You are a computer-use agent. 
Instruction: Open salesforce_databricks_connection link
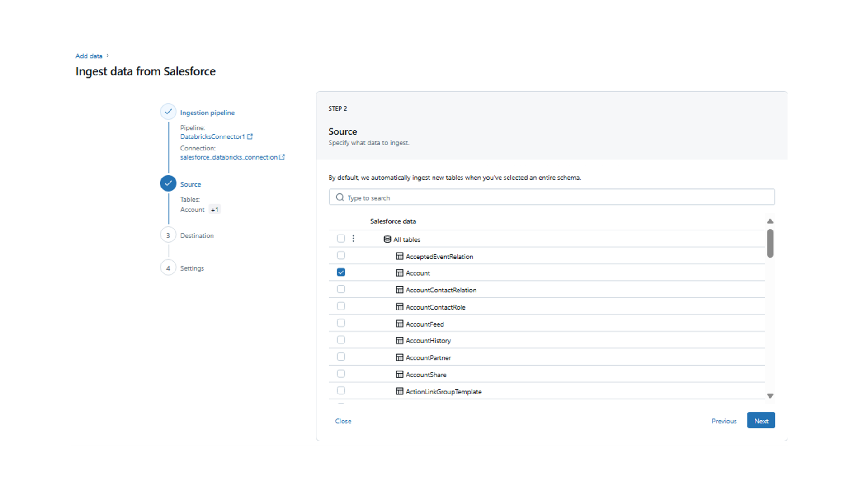(229, 157)
